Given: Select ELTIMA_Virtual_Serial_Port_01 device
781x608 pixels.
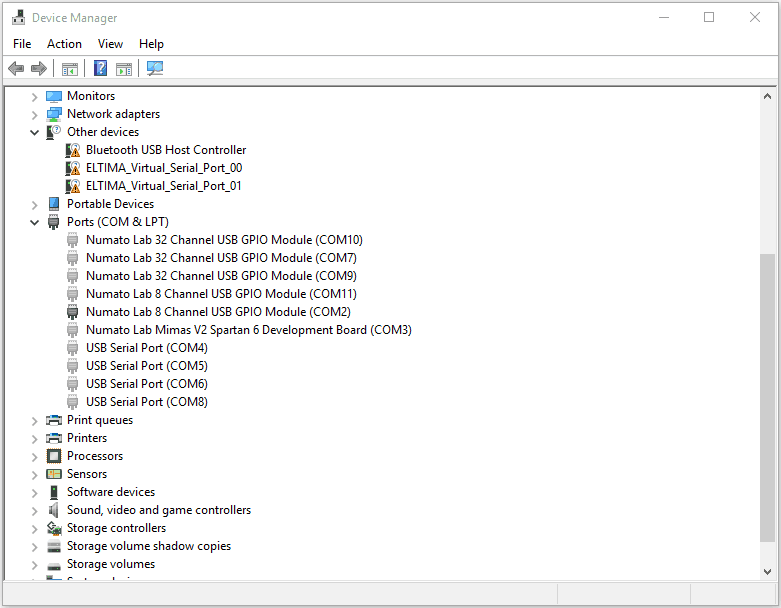Looking at the screenshot, I should (x=163, y=186).
